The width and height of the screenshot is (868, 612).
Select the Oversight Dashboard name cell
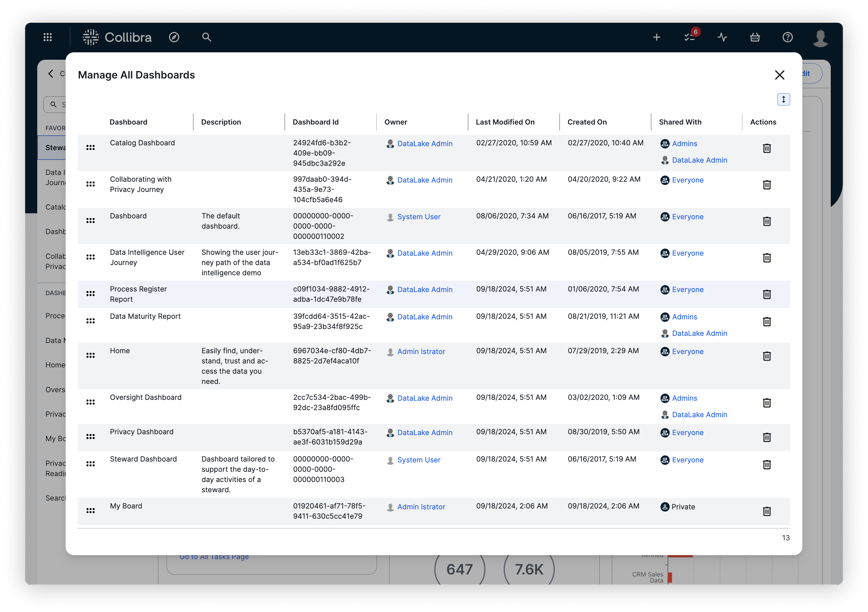pos(146,398)
